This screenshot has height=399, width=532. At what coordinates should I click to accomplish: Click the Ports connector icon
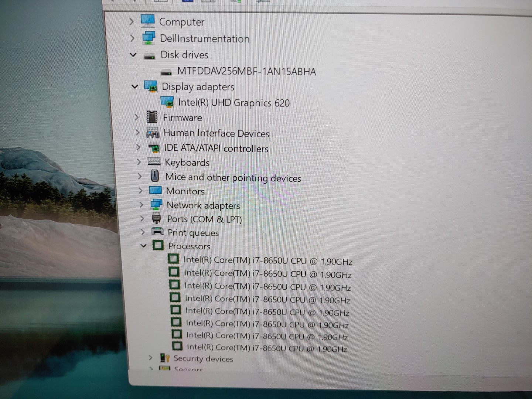tap(157, 218)
